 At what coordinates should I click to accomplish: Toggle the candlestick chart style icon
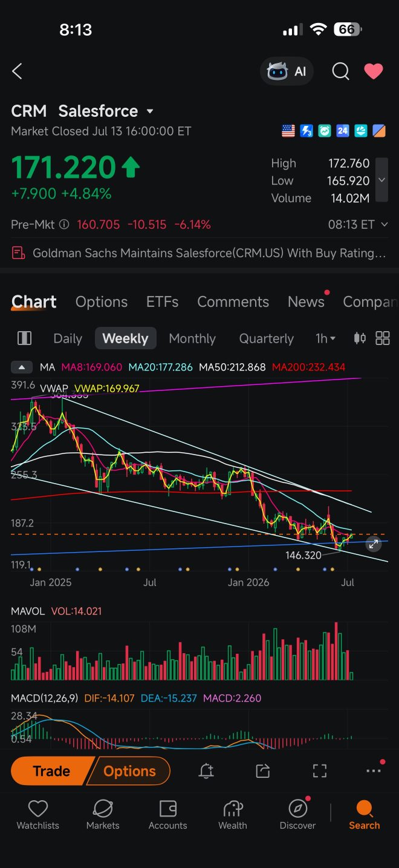360,338
